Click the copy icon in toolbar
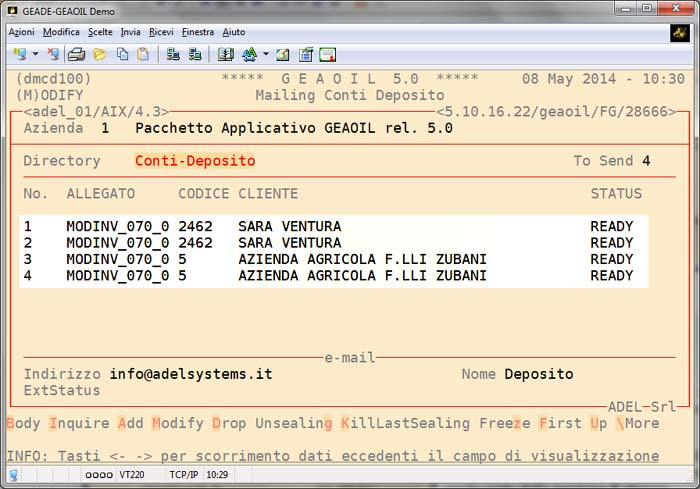Screen dimensions: 700x489 (x=121, y=54)
